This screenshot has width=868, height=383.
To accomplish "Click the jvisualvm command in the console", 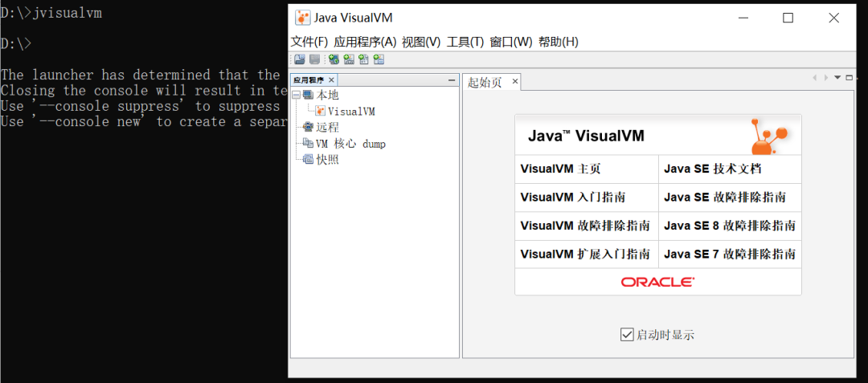I will [x=68, y=14].
